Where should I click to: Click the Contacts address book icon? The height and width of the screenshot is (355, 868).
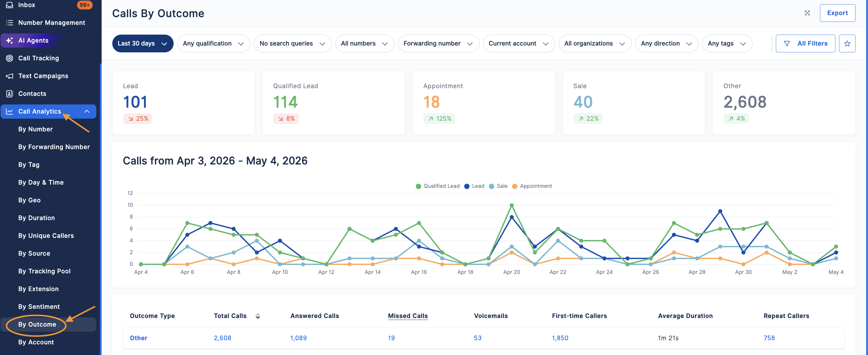coord(9,93)
